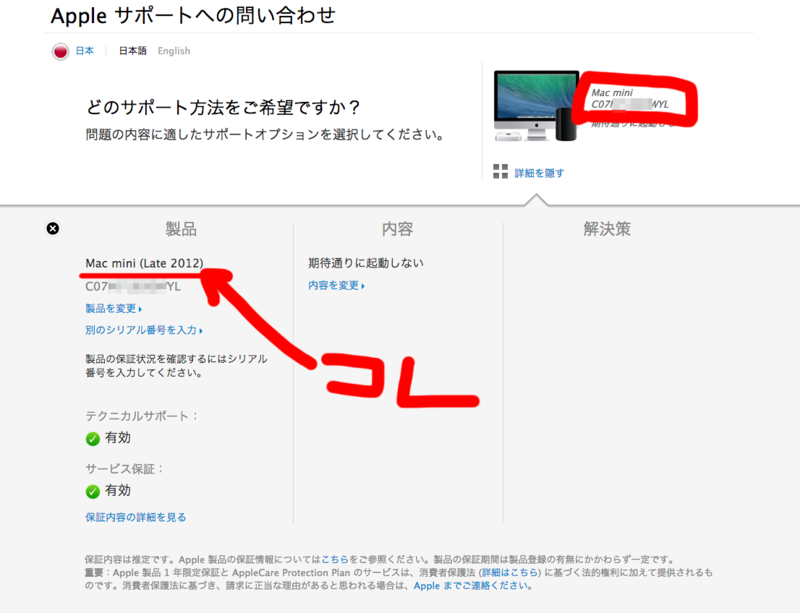Image resolution: width=800 pixels, height=613 pixels.
Task: Click green check beside テクニカルサポート 有効
Action: pyautogui.click(x=92, y=439)
